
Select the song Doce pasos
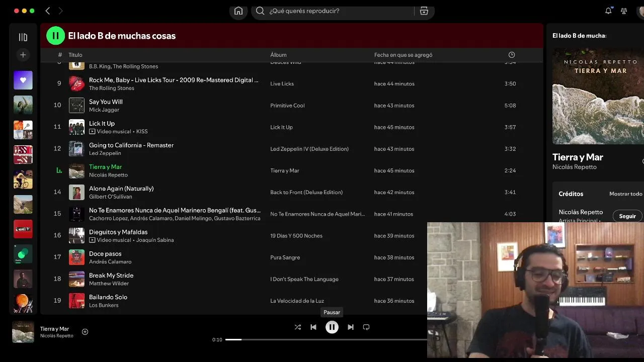[x=105, y=253]
